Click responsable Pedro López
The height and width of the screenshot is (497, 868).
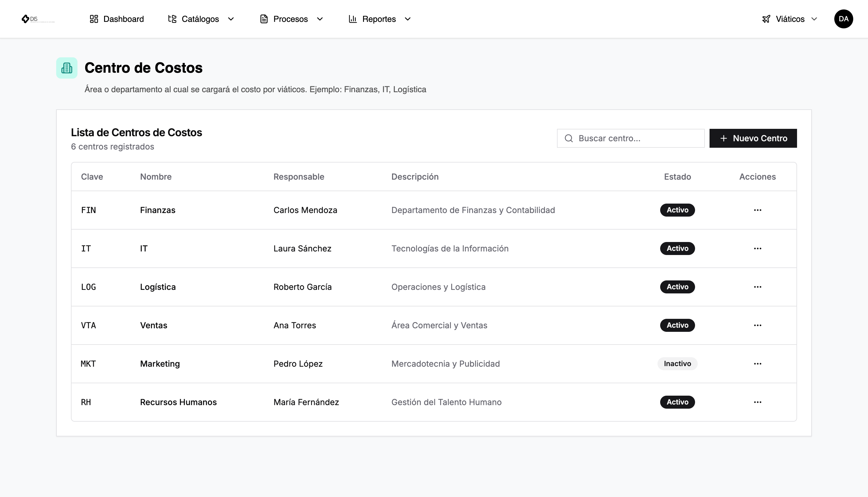point(298,363)
